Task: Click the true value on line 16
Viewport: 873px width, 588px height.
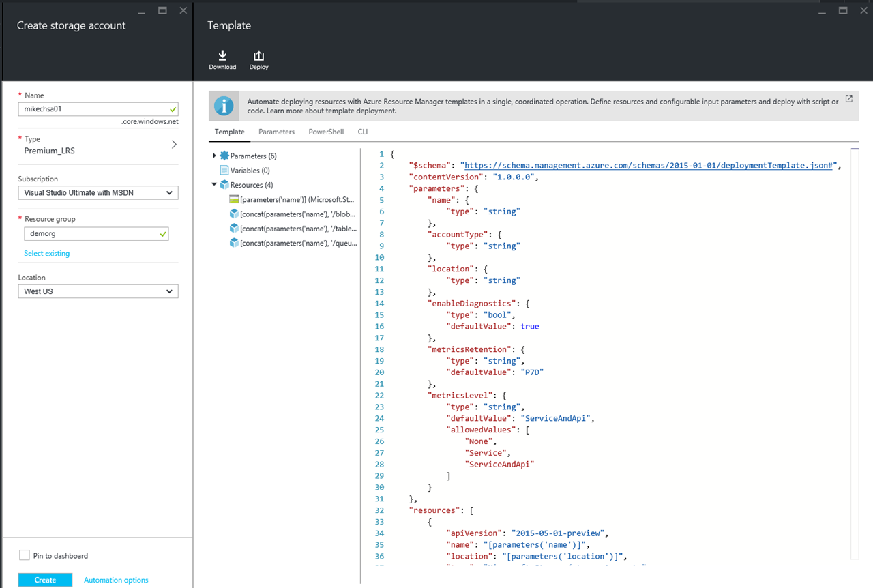Action: [x=530, y=326]
